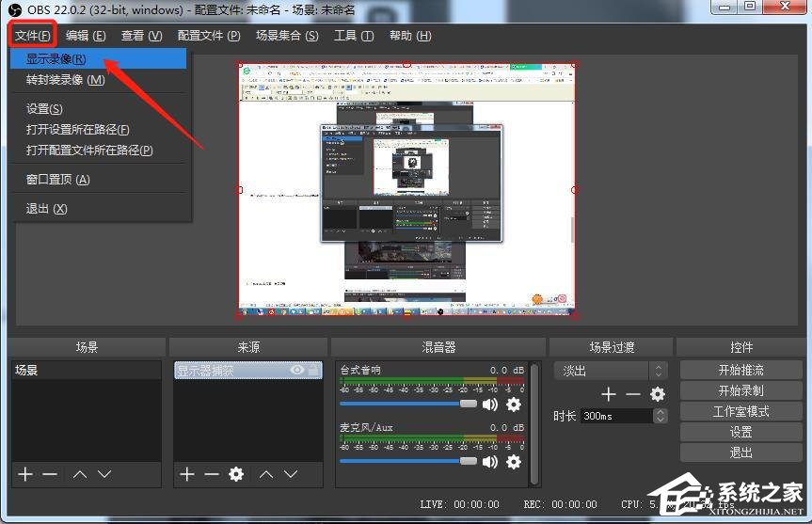This screenshot has width=812, height=524.
Task: Select 显示录像(R) in the File menu
Action: tap(56, 59)
